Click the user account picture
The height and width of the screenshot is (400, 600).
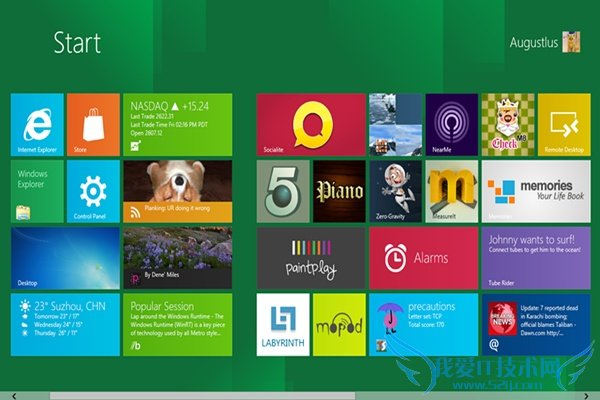[571, 42]
